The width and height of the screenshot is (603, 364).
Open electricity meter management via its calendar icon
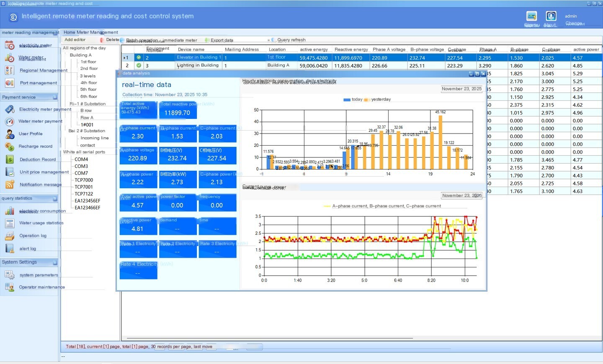[x=9, y=45]
